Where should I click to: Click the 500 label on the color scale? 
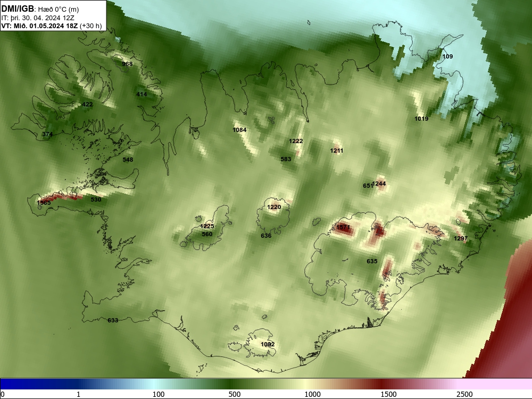(x=235, y=394)
